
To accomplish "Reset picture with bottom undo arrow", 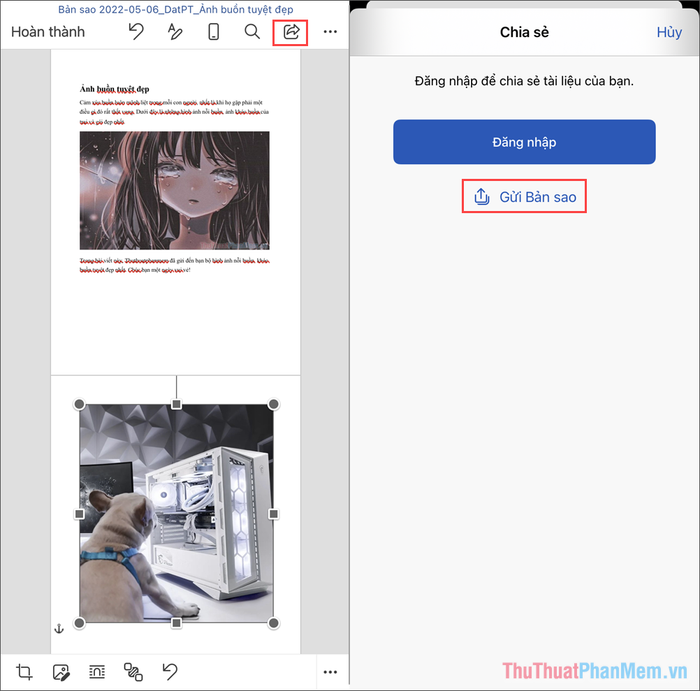I will click(170, 671).
